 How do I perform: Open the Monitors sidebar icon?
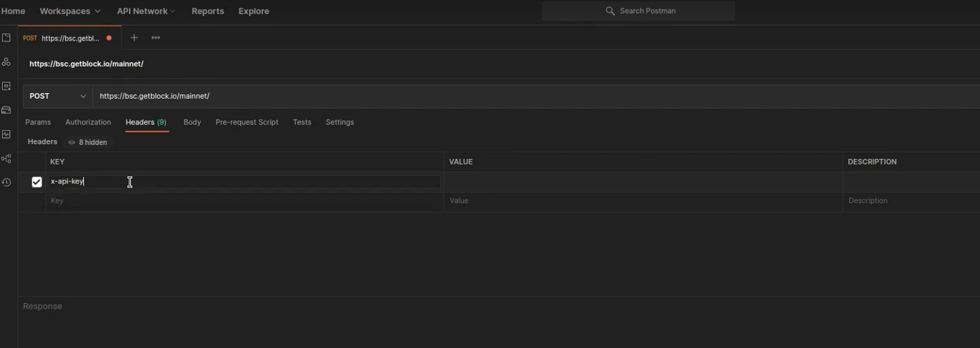pyautogui.click(x=6, y=134)
